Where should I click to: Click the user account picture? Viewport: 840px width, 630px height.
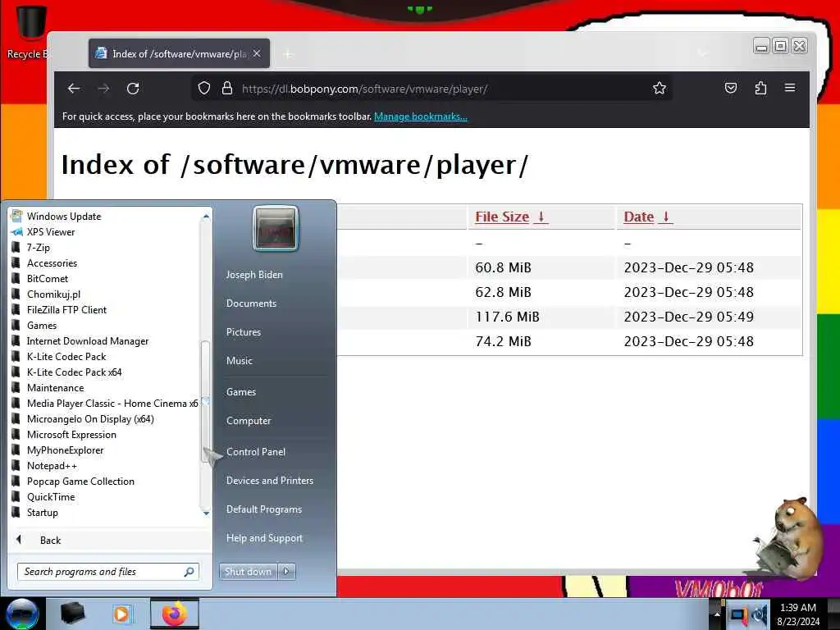click(x=276, y=229)
